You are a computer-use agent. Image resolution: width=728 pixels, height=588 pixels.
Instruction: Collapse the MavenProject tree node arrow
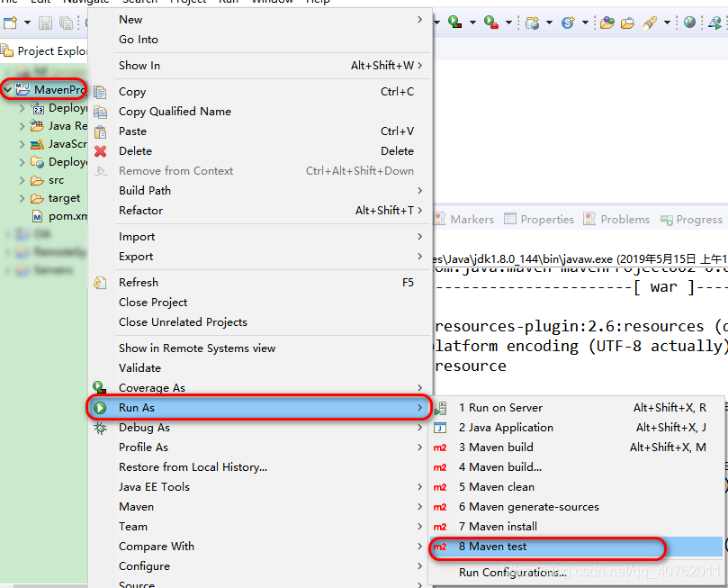click(x=7, y=89)
